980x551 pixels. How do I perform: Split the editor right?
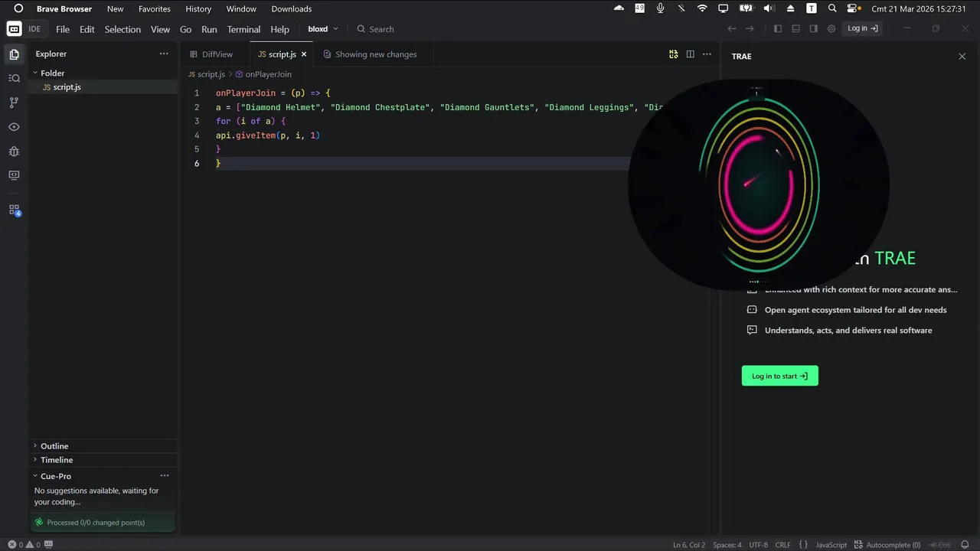pos(691,54)
